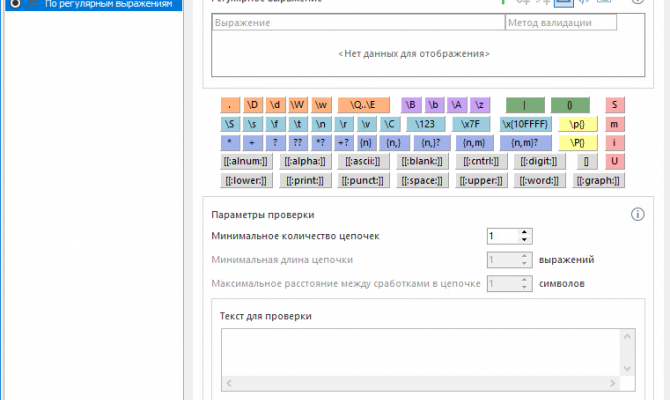Insert the [[:print:]] class
Image resolution: width=670 pixels, height=400 pixels.
(x=305, y=180)
